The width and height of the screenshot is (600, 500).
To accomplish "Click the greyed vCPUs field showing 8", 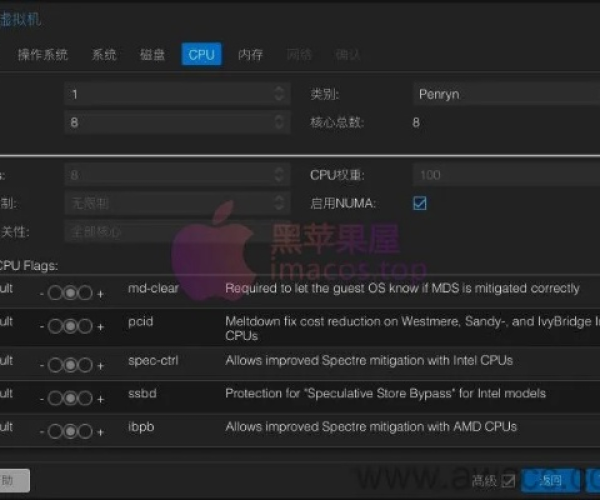I will pyautogui.click(x=177, y=175).
